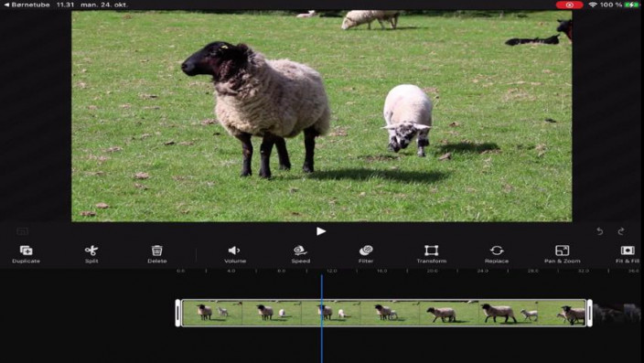Click the right trim handle of clip

[590, 313]
